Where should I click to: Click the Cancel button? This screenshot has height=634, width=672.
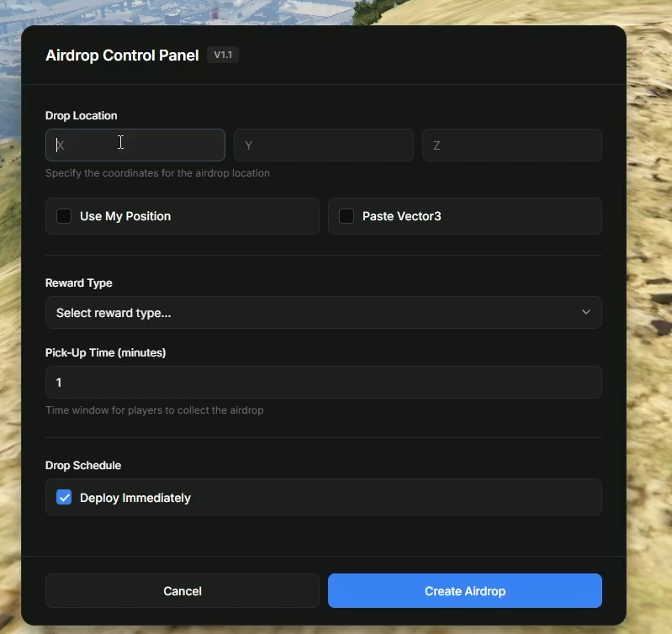click(183, 591)
